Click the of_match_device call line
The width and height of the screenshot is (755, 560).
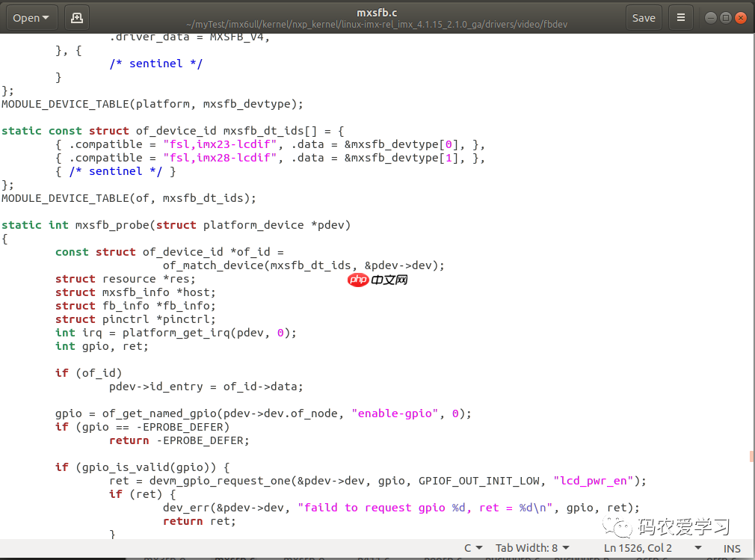pos(303,265)
